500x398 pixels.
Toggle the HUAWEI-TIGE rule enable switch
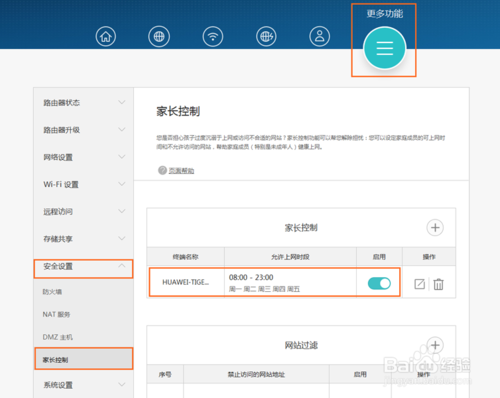[379, 283]
